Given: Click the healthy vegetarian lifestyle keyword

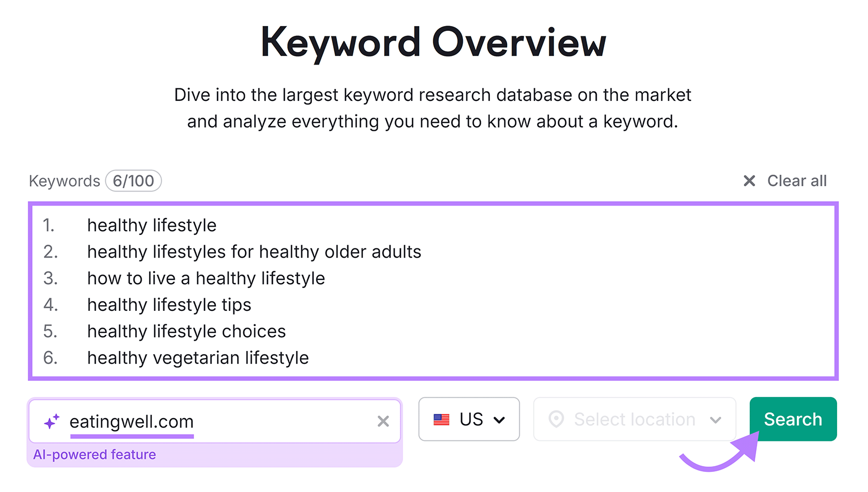Looking at the screenshot, I should tap(197, 357).
